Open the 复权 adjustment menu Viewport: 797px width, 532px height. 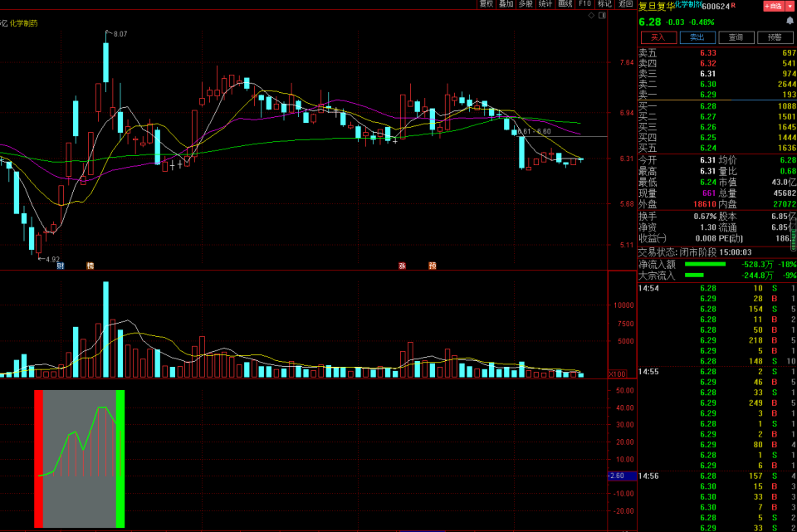(x=486, y=4)
